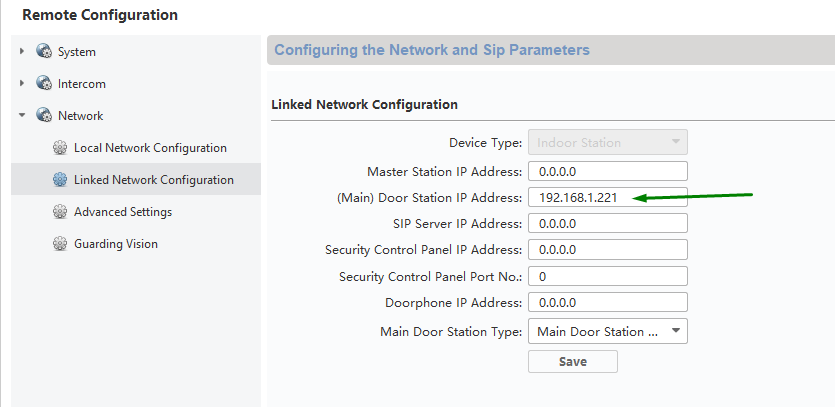The width and height of the screenshot is (835, 407).
Task: Click the Advanced Settings gear icon
Action: tap(60, 211)
